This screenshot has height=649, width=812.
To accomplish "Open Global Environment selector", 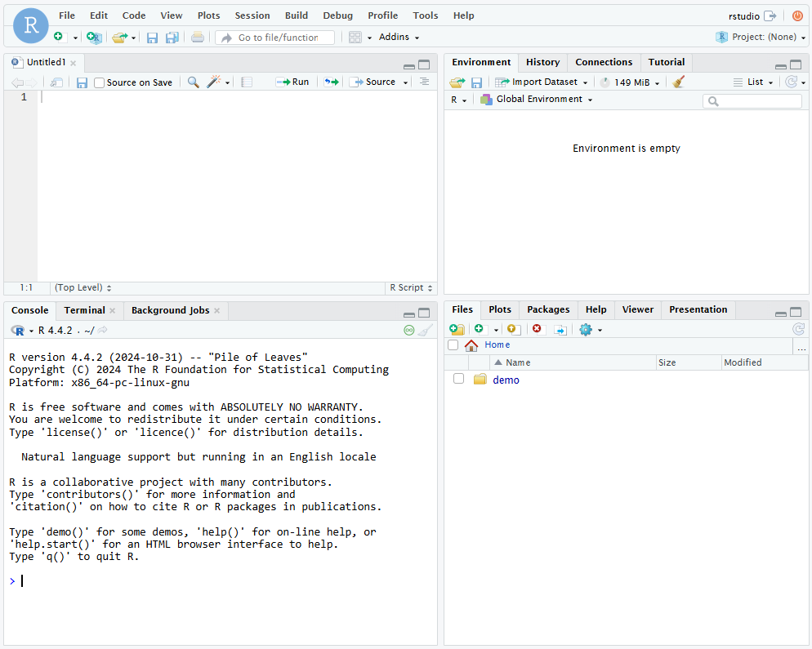I will 537,100.
